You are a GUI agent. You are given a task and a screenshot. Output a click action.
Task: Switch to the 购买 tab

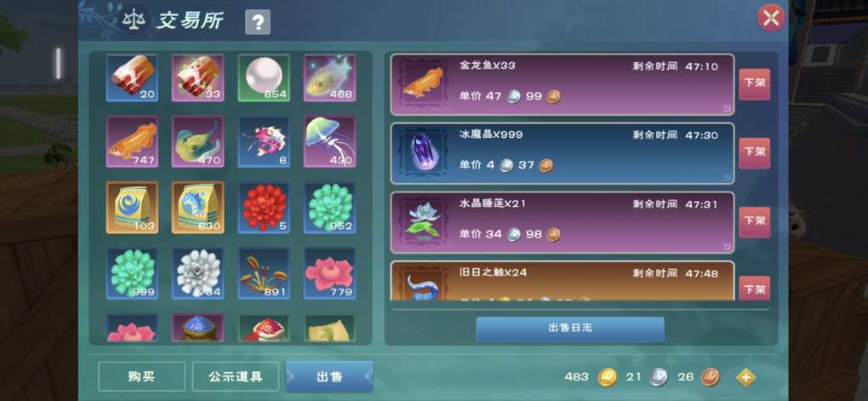point(142,376)
